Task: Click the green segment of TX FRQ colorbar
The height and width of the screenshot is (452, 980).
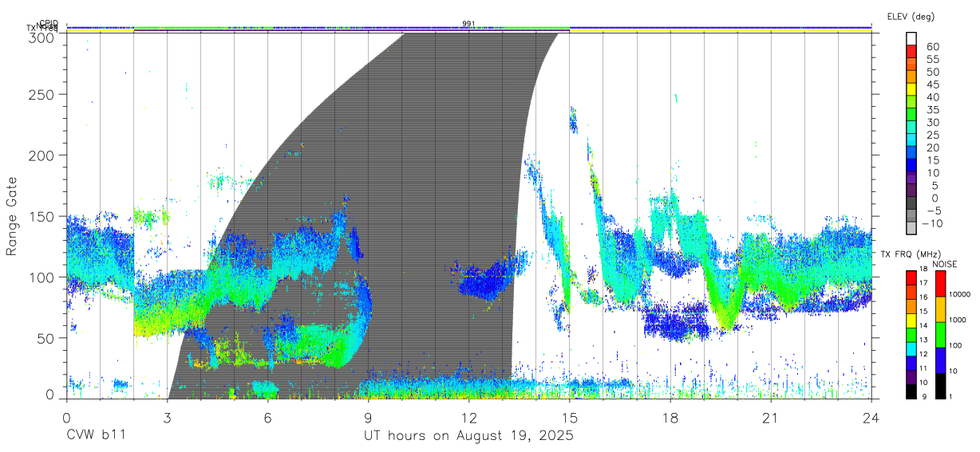Action: [x=911, y=335]
